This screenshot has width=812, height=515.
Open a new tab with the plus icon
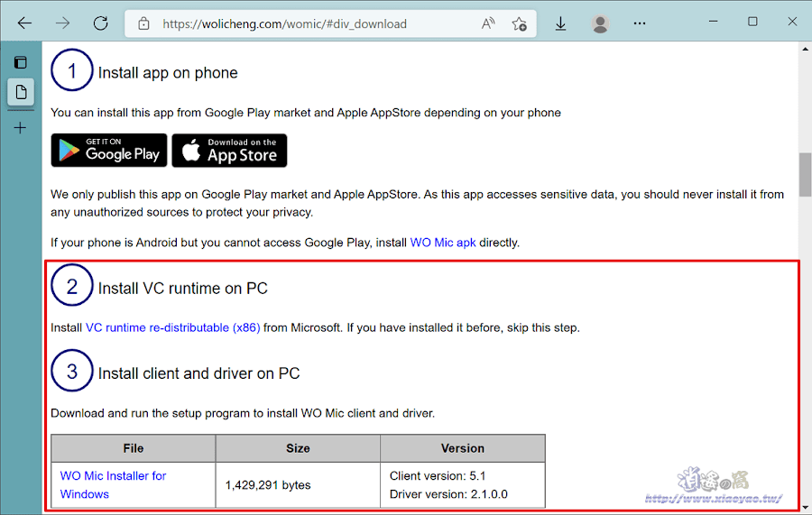20,128
